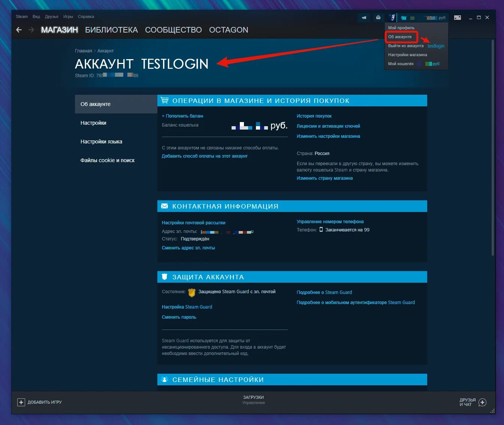Select Настройки магазина in dropdown menu
This screenshot has width=504, height=425.
[408, 55]
